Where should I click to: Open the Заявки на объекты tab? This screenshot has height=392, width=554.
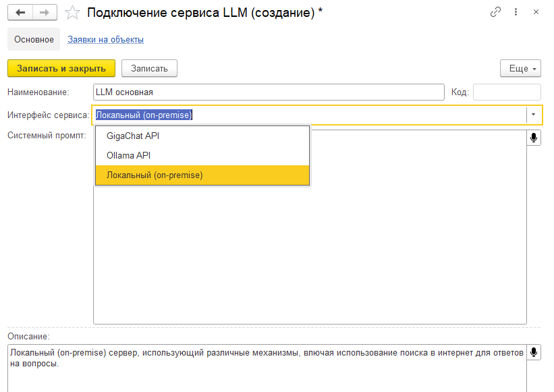tap(105, 39)
